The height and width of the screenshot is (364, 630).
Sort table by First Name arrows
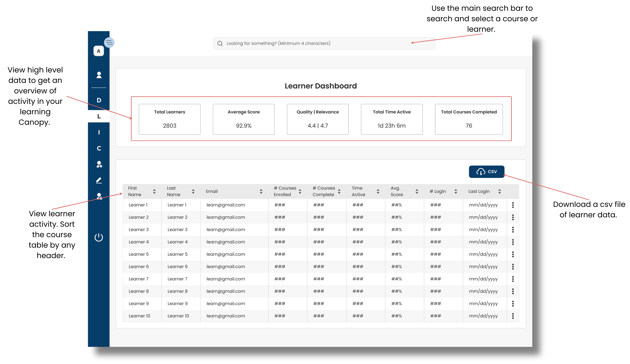tap(154, 191)
